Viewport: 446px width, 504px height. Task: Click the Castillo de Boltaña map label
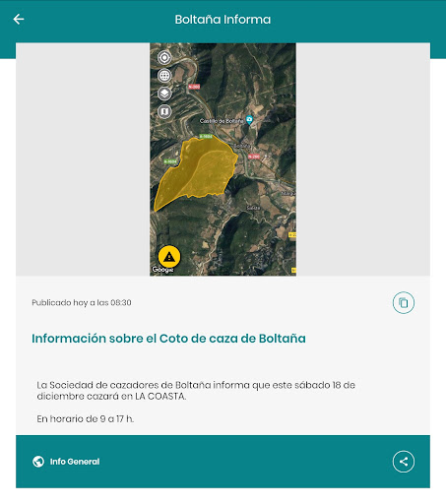click(x=222, y=121)
